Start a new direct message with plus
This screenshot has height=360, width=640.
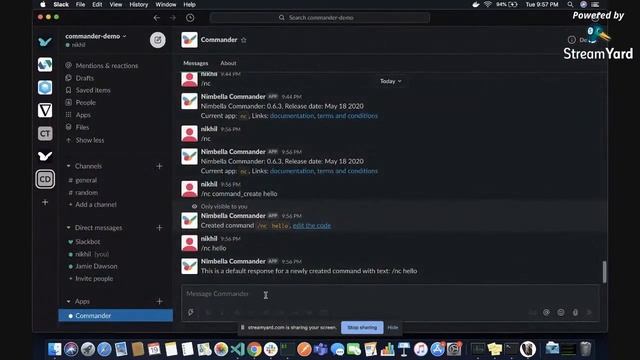159,228
